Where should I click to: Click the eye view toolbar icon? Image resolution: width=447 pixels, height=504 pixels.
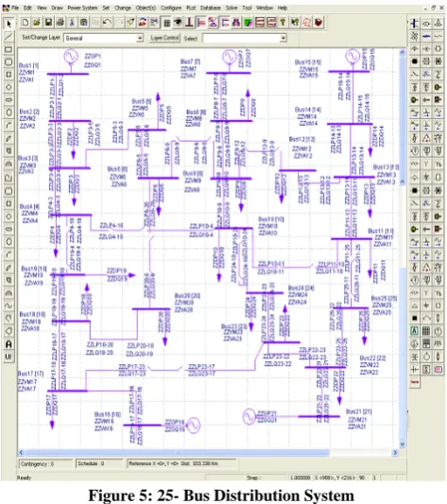[x=178, y=22]
